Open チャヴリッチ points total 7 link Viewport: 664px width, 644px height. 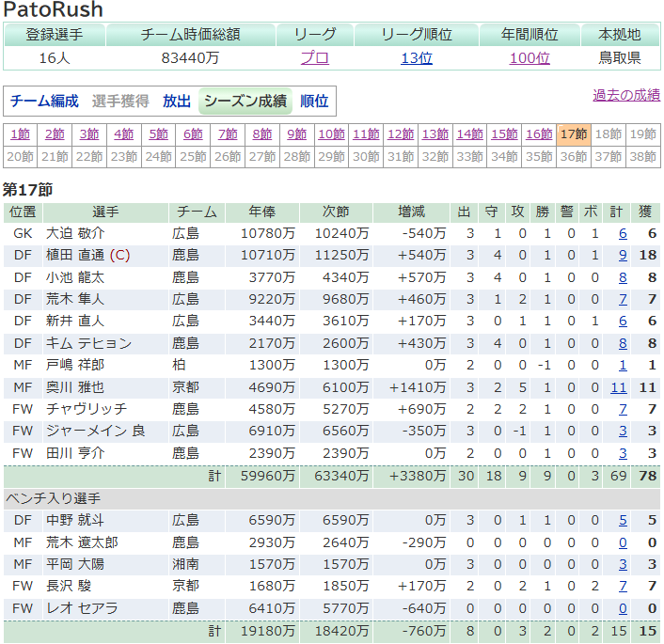(x=623, y=409)
